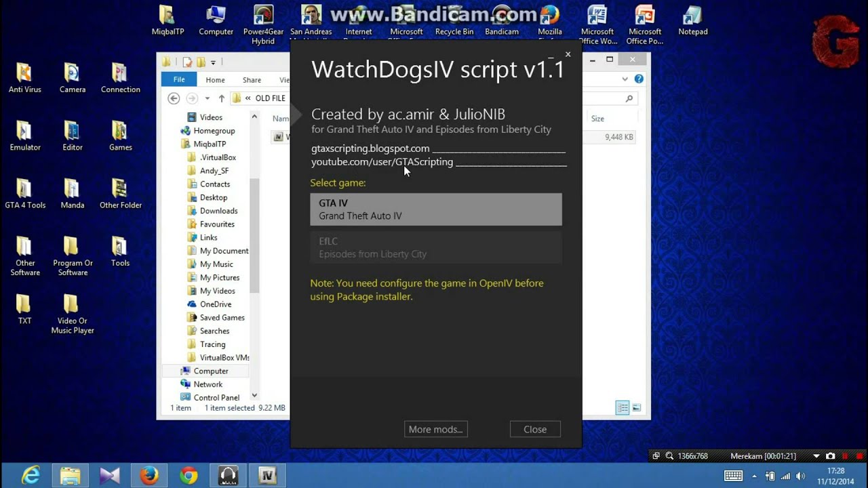Switch Explorer to large icons view
The image size is (868, 488).
pyautogui.click(x=636, y=407)
